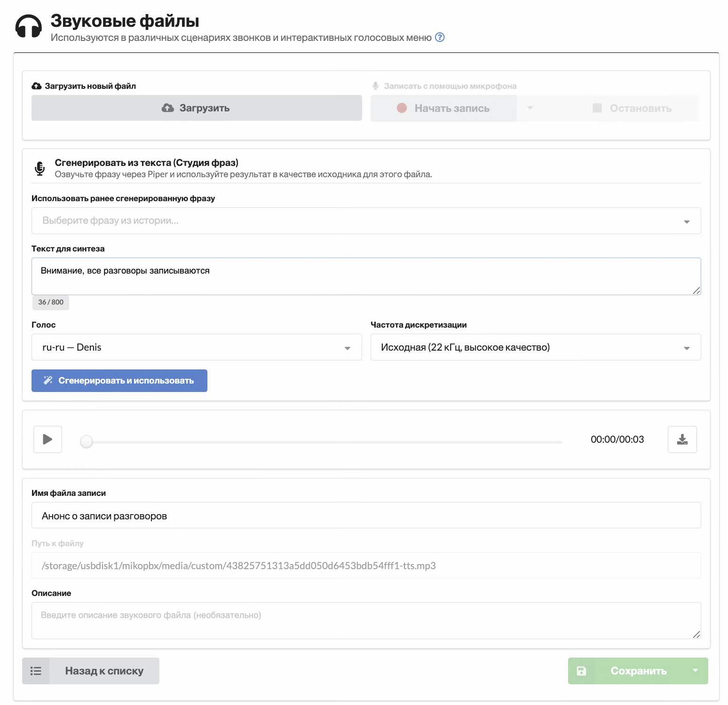Click the help question mark icon
This screenshot has width=728, height=705.
tap(440, 38)
